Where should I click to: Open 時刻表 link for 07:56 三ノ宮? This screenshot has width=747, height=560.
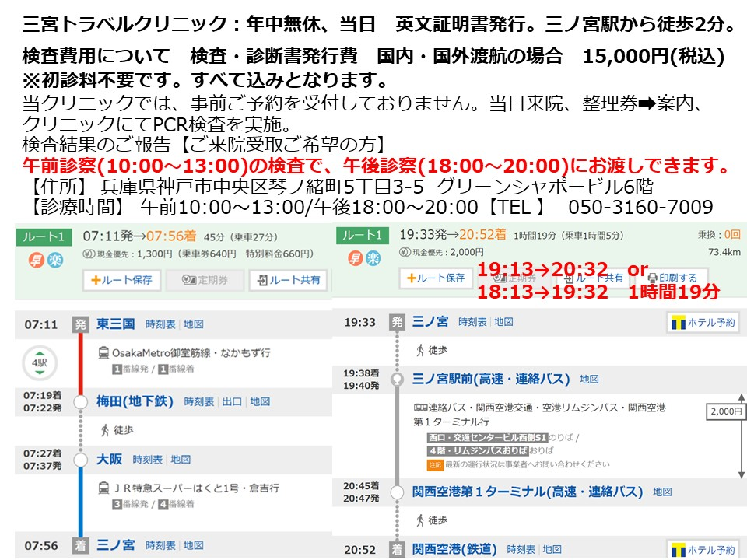(x=160, y=545)
